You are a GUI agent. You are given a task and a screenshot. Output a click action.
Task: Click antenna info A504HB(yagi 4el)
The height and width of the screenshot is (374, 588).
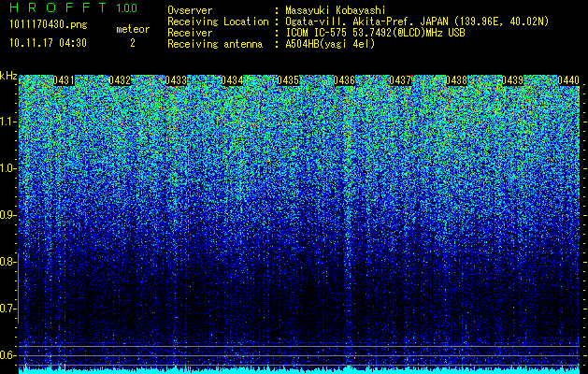[330, 44]
